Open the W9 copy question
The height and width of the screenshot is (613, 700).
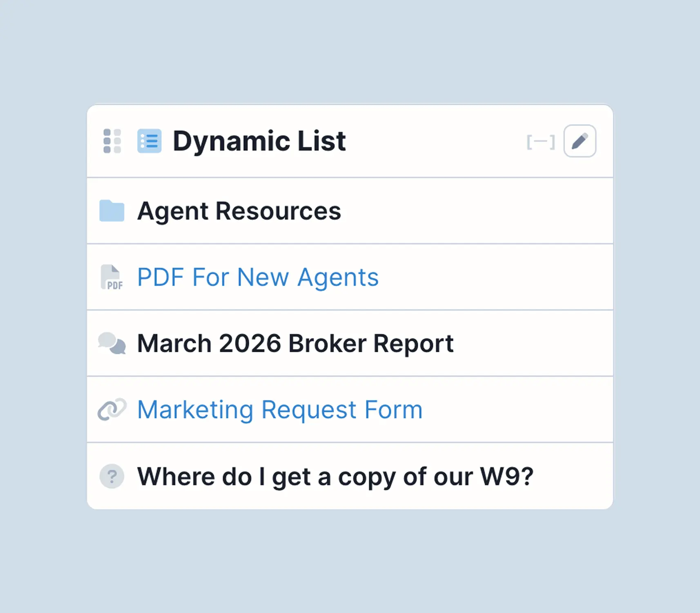click(335, 476)
